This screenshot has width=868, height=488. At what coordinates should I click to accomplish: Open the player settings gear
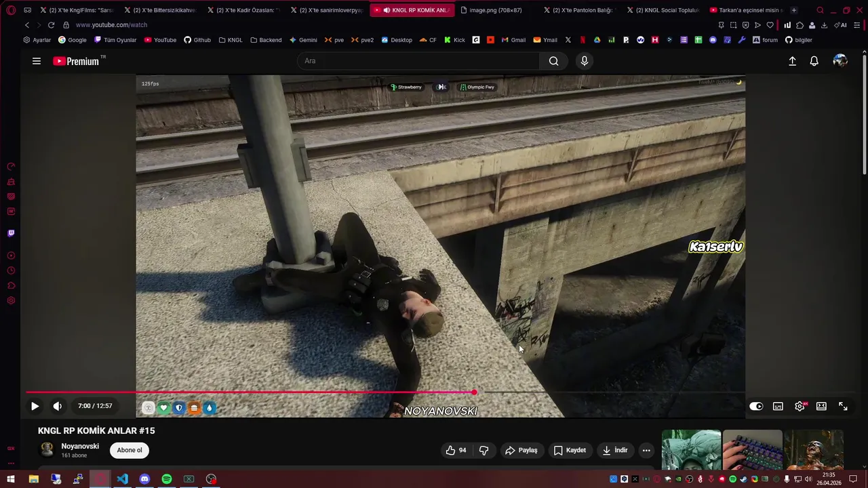tap(800, 406)
